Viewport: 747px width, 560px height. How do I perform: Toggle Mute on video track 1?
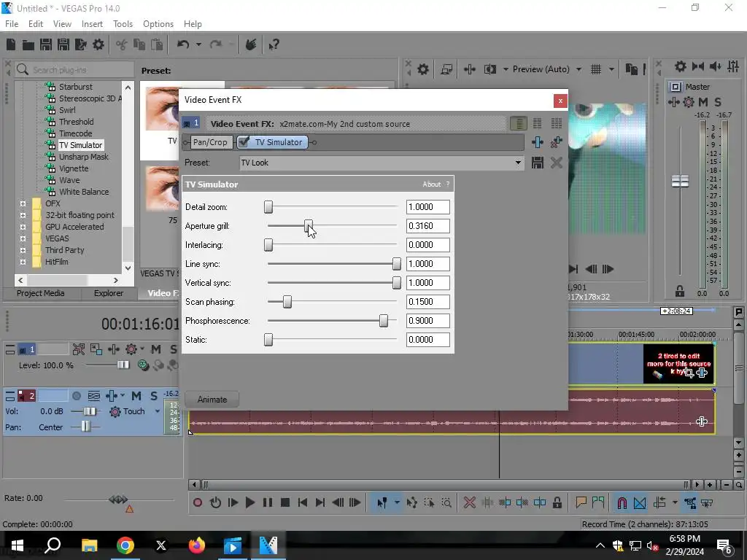[x=156, y=349]
